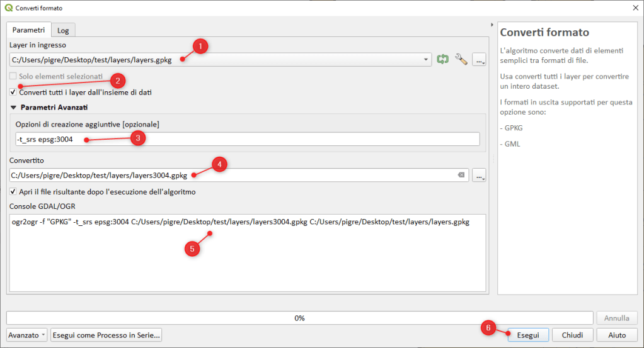
Task: Open the Layer in ingresso dropdown
Action: 427,60
